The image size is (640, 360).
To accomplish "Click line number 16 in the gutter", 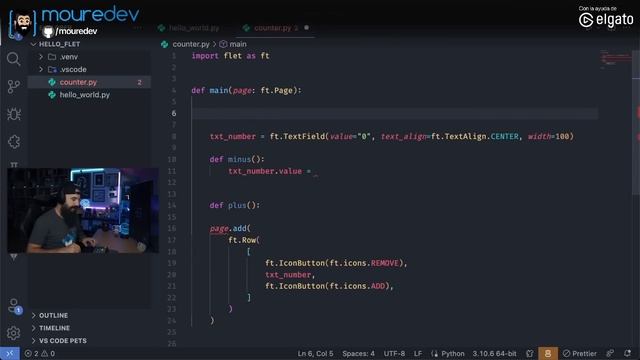I will (x=172, y=228).
